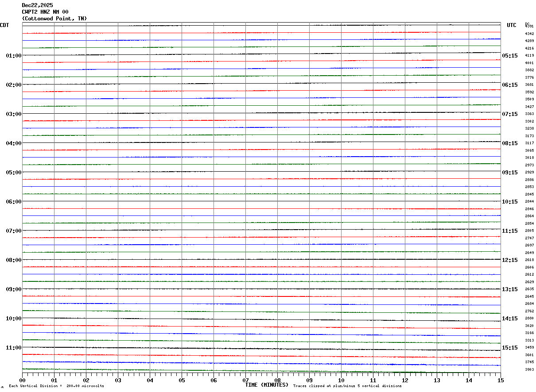Click the DC offset value 2929
The width and height of the screenshot is (536, 392).
pyautogui.click(x=529, y=172)
